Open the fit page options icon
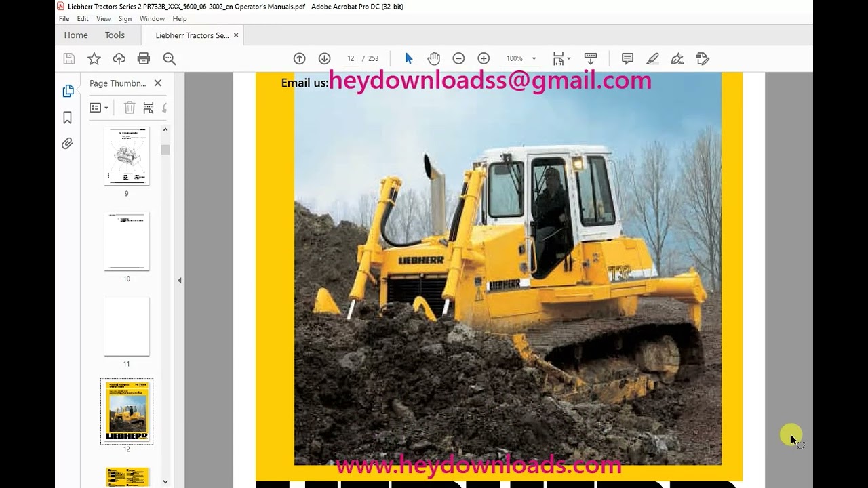868x488 pixels. 561,59
